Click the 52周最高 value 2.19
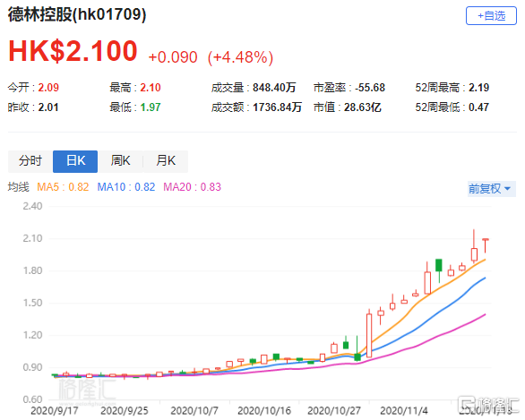Image resolution: width=525 pixels, height=420 pixels. pyautogui.click(x=478, y=88)
